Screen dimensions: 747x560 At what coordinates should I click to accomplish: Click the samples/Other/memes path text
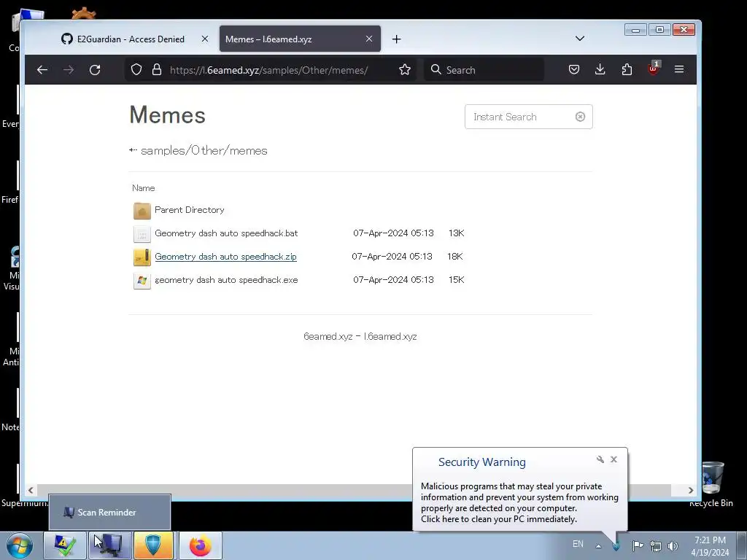pyautogui.click(x=204, y=150)
